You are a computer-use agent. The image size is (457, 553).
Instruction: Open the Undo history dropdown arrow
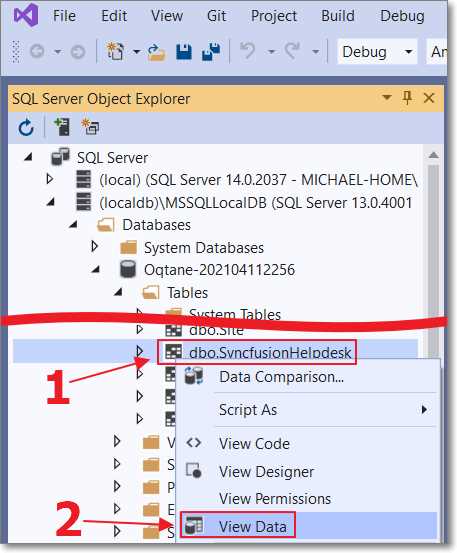(x=271, y=52)
